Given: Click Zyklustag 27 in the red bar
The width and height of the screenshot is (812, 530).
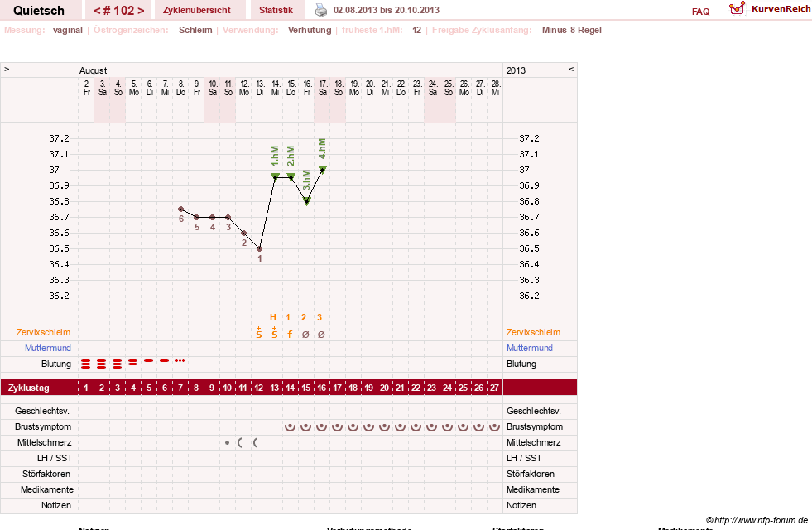Looking at the screenshot, I should tap(494, 388).
